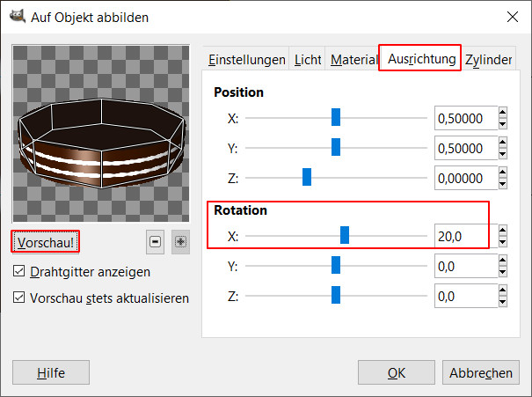
Task: Open the Zylinder tab
Action: click(x=489, y=60)
